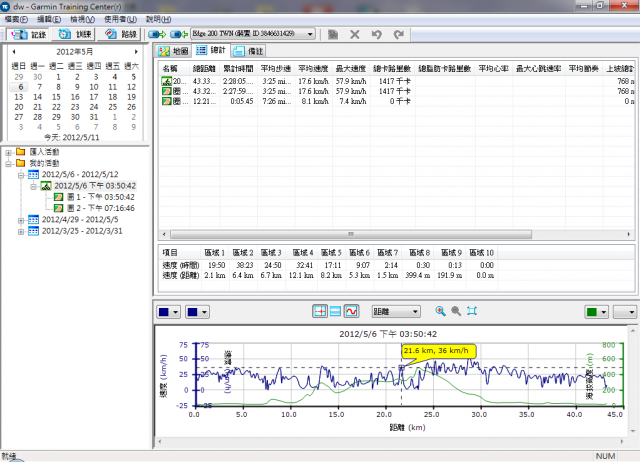Click the properties icon in the toolbar
This screenshot has width=640, height=462.
[x=333, y=34]
